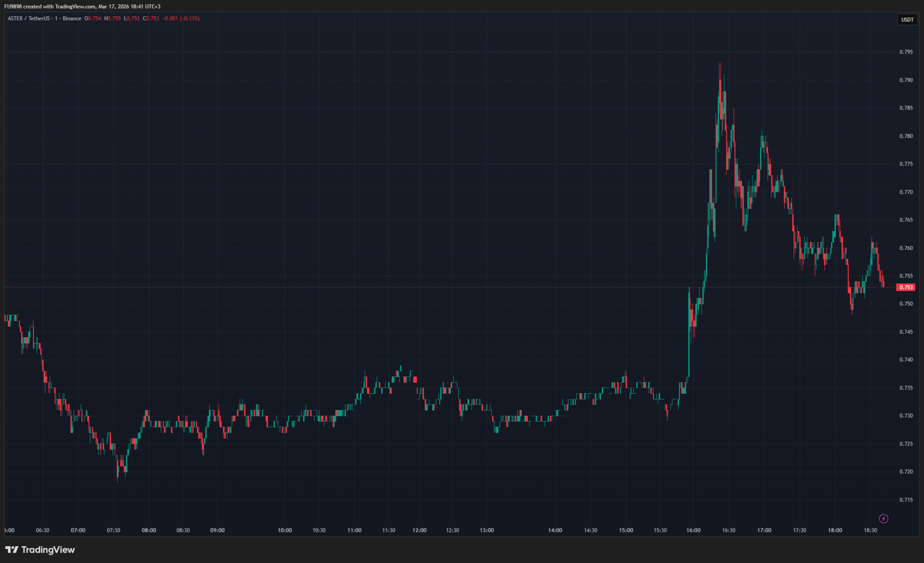Open the USDT currency selector
Image resolution: width=924 pixels, height=563 pixels.
(907, 19)
